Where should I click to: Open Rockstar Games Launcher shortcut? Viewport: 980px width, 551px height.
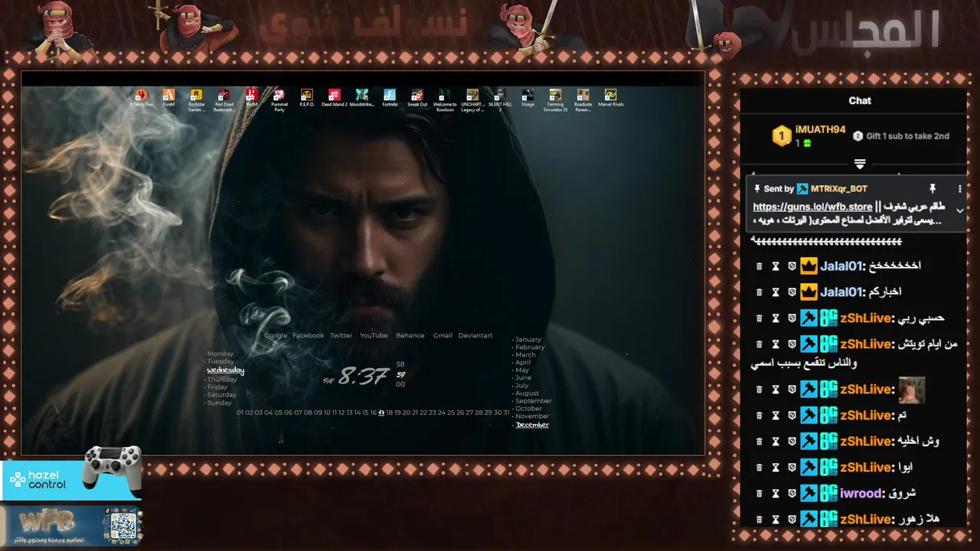tap(197, 99)
